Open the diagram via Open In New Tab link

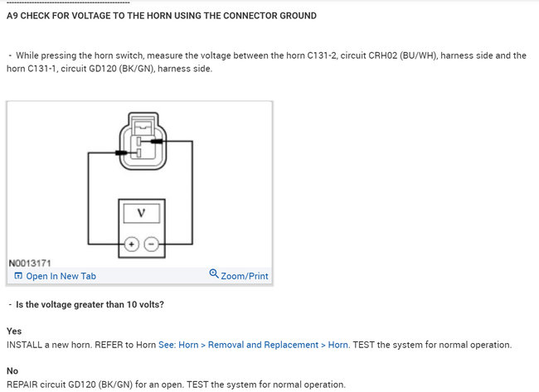coord(61,276)
